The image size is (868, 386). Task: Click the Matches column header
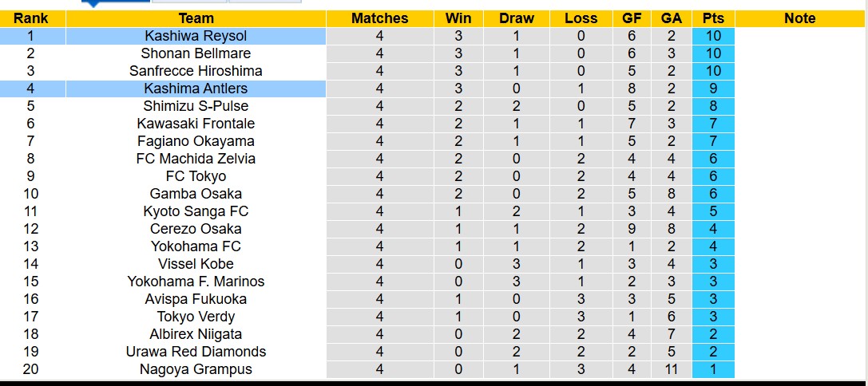379,18
